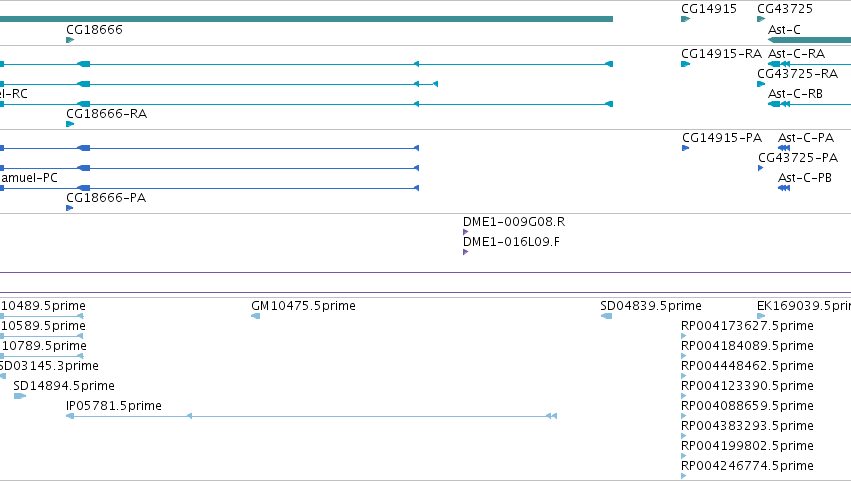851x481 pixels.
Task: Click the CG43725 gene label
Action: [x=785, y=9]
